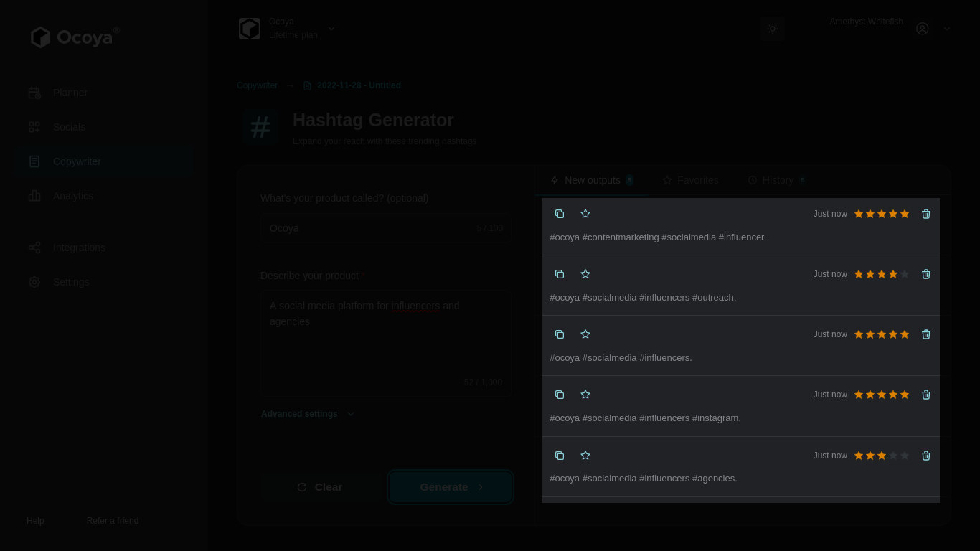Copy the #agencies hashtag output
Image resolution: width=980 pixels, height=551 pixels.
click(x=560, y=456)
